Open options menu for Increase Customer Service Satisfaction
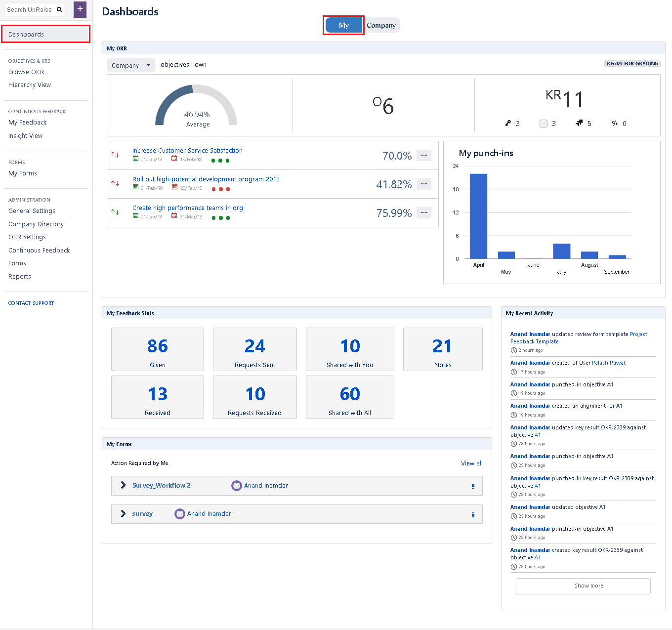This screenshot has width=672, height=630. [423, 155]
